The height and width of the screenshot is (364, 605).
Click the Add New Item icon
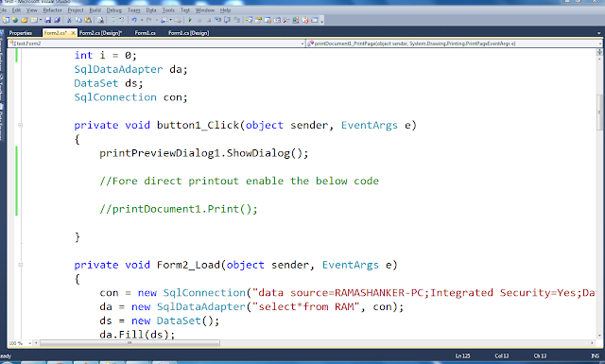click(x=34, y=20)
